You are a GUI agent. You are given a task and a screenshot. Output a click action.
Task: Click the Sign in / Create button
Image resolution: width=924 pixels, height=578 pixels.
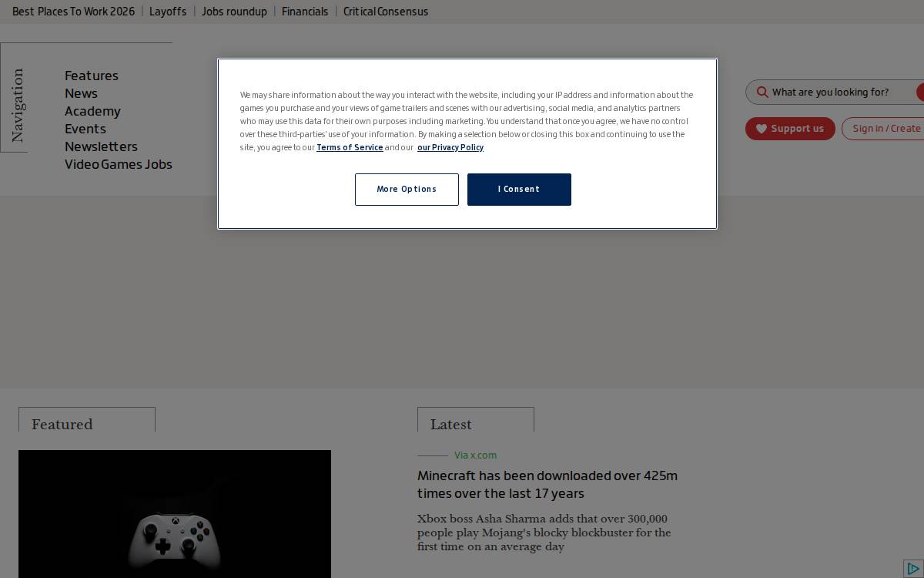883,129
